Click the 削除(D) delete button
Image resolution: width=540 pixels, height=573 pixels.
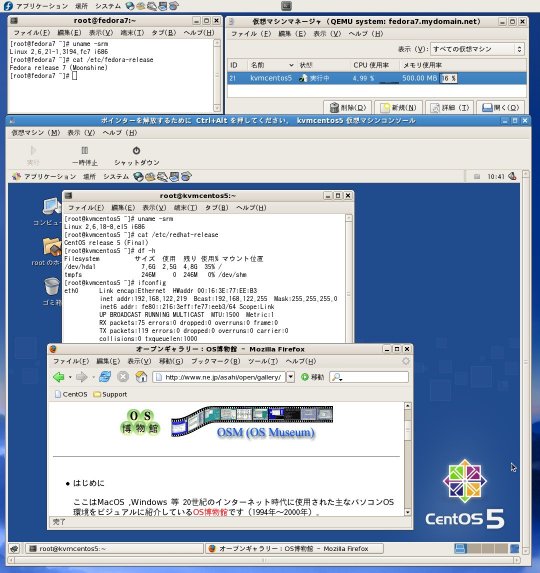coord(347,107)
